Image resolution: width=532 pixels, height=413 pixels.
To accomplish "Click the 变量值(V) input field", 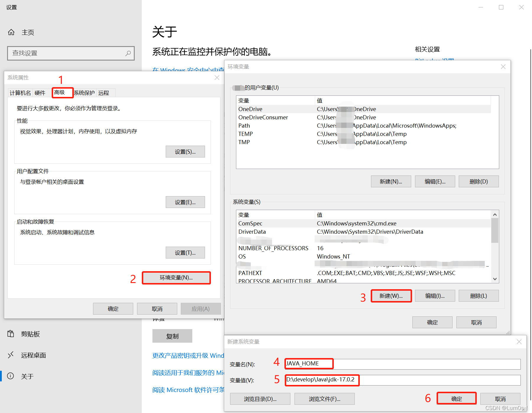I will 403,380.
